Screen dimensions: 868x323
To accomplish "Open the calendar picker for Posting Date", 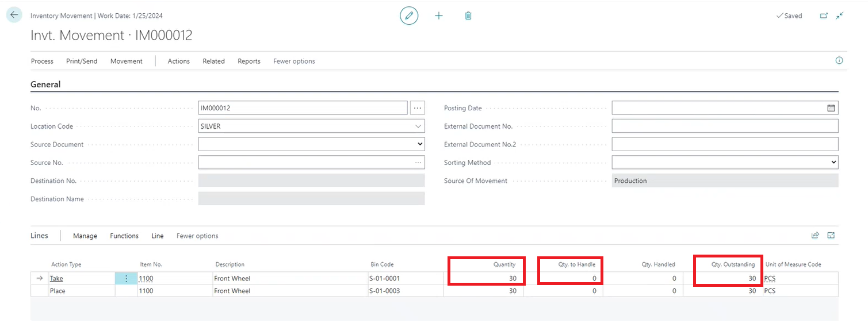I will (831, 108).
